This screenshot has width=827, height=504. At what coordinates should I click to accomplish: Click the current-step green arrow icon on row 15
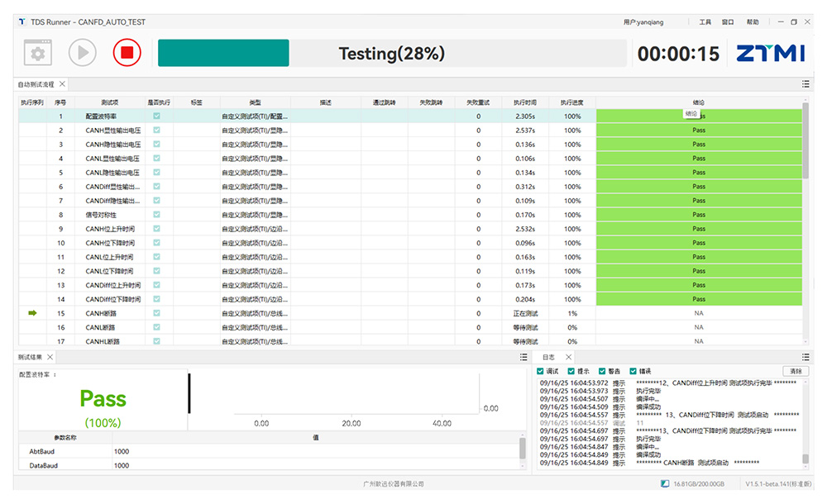coord(32,313)
